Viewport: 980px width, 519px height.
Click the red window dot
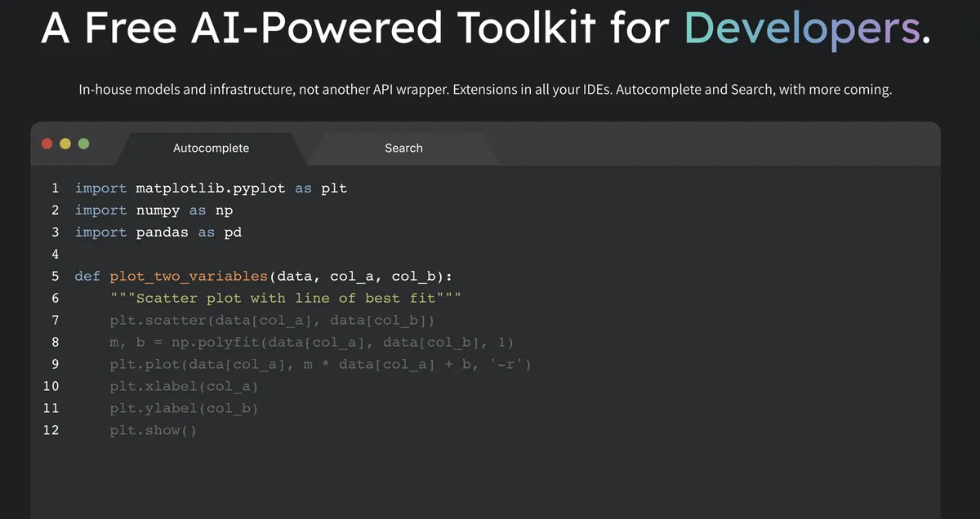[x=47, y=144]
